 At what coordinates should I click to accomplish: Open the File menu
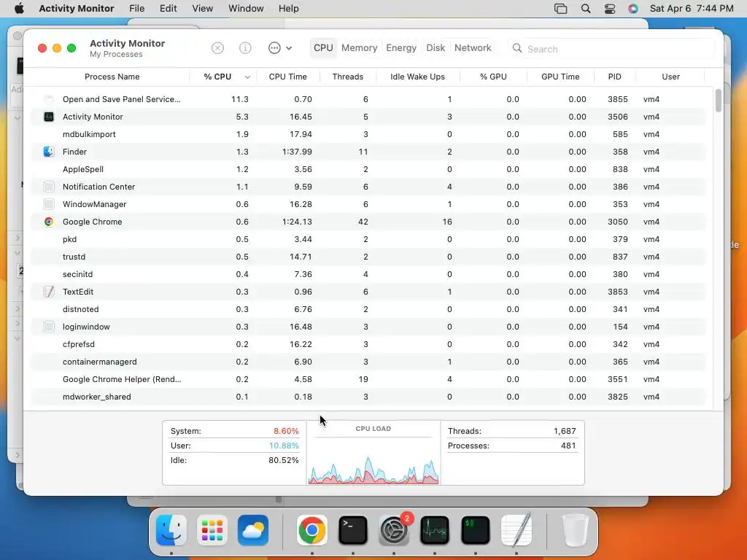(x=136, y=9)
